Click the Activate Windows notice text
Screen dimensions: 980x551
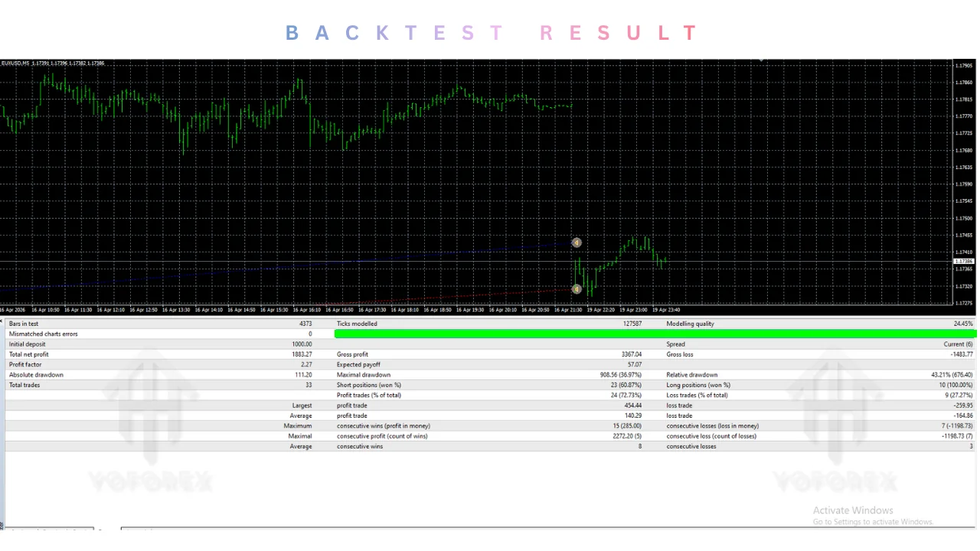853,510
